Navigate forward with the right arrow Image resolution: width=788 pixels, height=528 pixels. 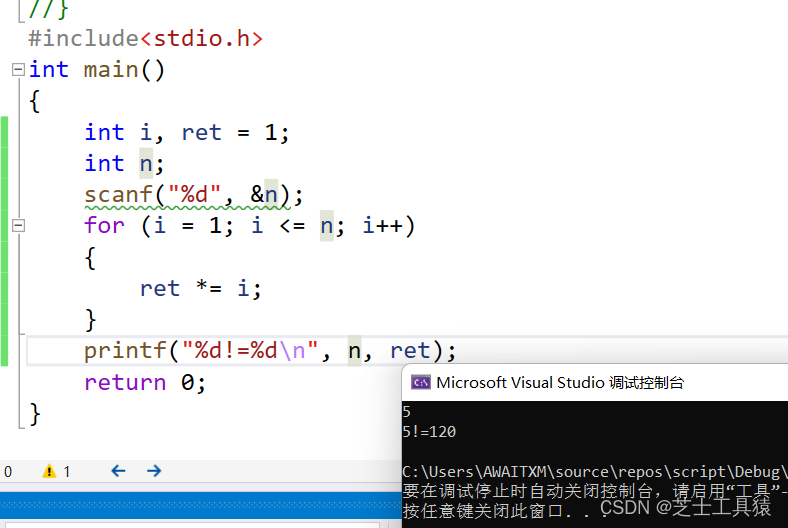coord(154,471)
